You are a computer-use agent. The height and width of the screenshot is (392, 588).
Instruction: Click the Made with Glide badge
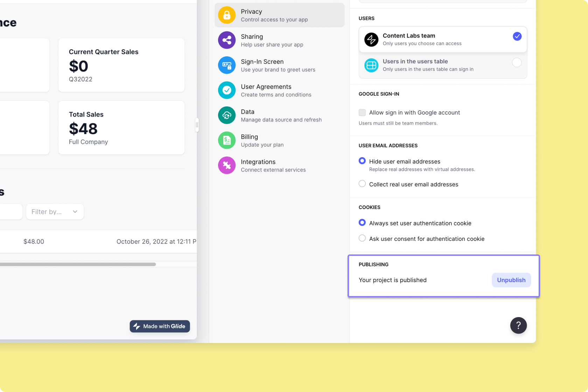coord(160,326)
